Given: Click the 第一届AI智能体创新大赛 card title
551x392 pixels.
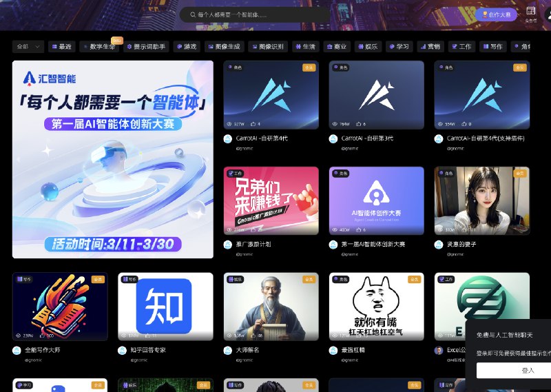Looking at the screenshot, I should (x=373, y=244).
